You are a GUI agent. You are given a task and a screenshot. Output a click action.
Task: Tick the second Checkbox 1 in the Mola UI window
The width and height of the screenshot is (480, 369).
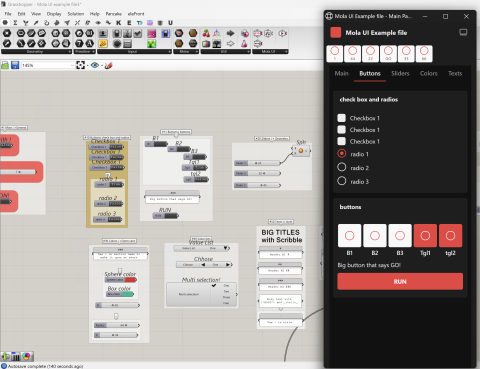coord(341,129)
